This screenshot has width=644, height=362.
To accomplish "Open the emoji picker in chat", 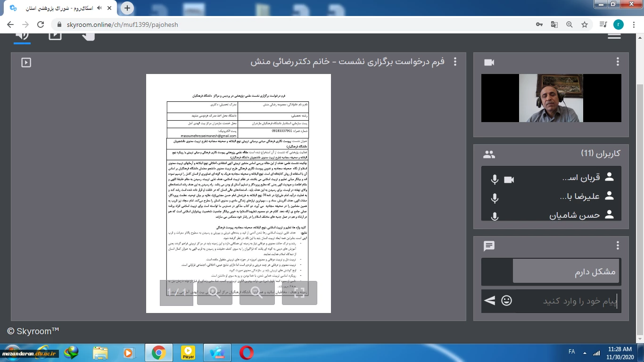I will pos(506,301).
